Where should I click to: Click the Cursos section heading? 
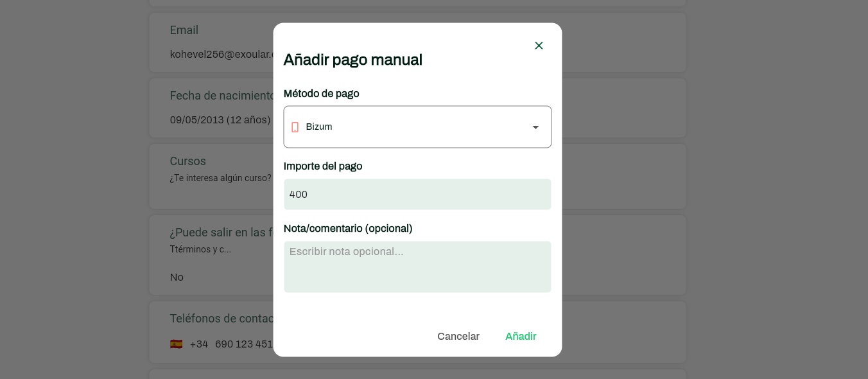(187, 161)
